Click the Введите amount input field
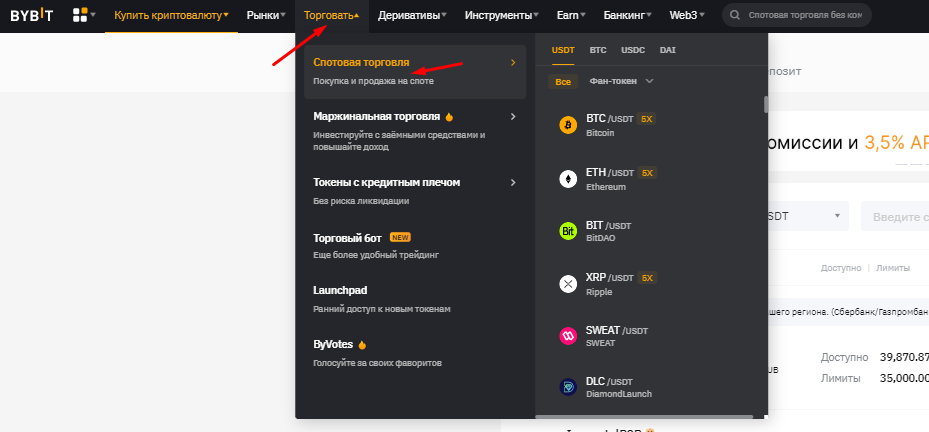Screen dimensions: 929x432 point(895,216)
